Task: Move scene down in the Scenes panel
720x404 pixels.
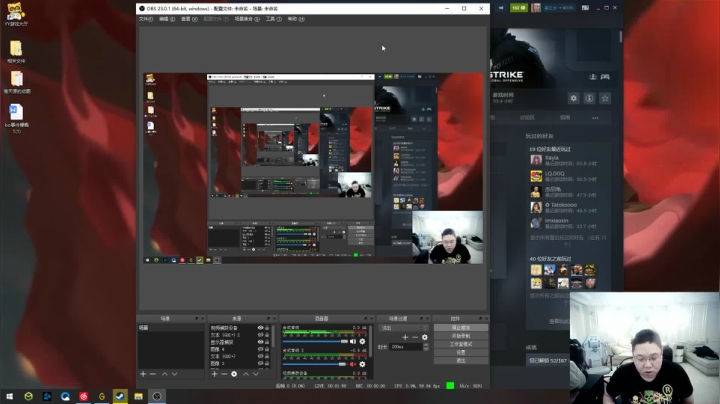Action: pyautogui.click(x=174, y=374)
